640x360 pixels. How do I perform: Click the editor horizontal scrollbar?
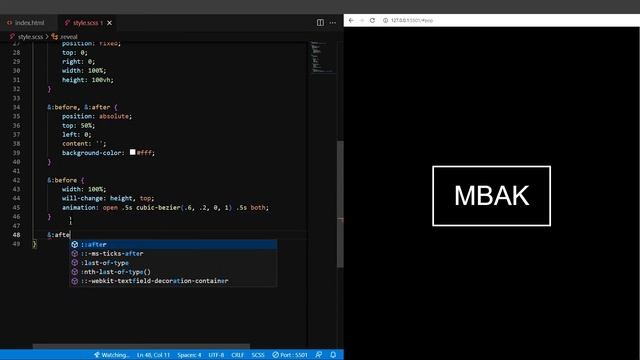click(x=141, y=347)
